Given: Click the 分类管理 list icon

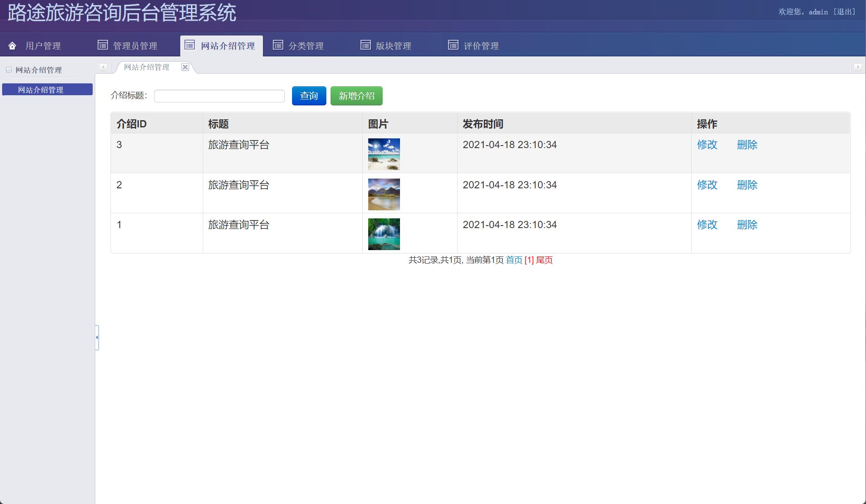Looking at the screenshot, I should point(278,45).
